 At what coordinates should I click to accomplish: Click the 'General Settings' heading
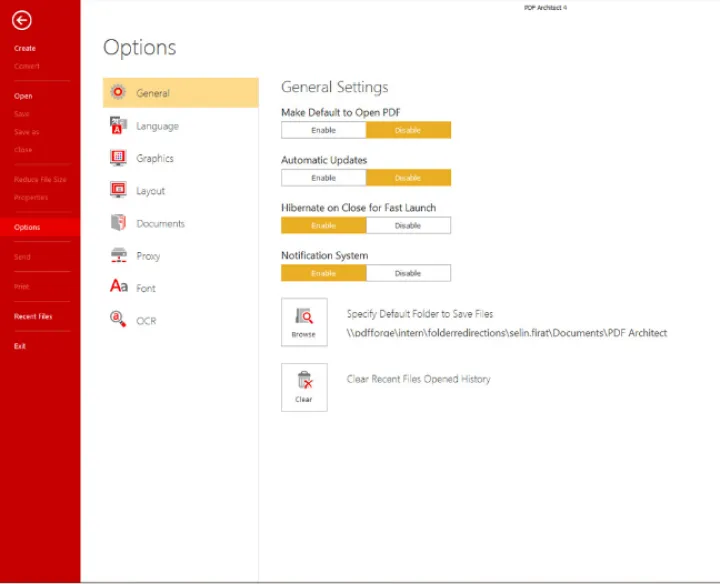point(335,87)
